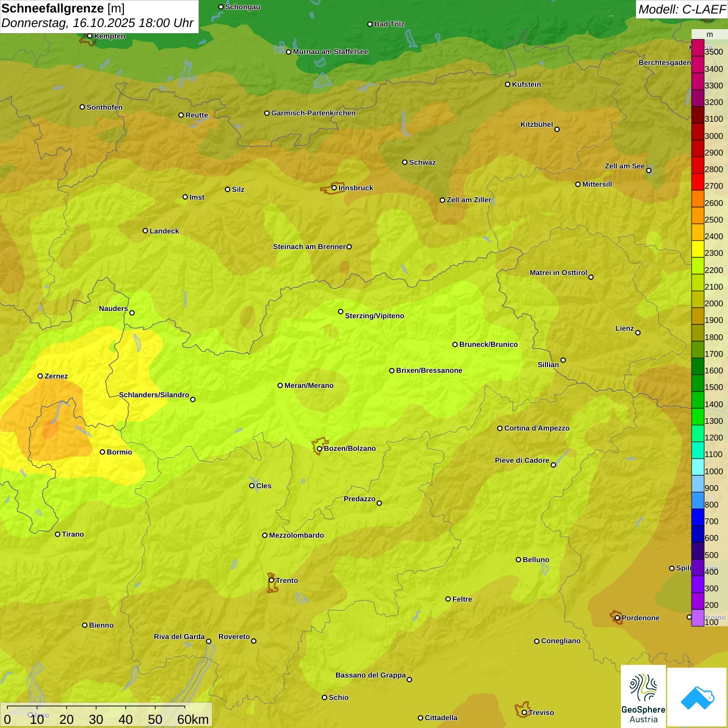This screenshot has width=728, height=728.
Task: Click the Zell am See marker dot
Action: click(x=648, y=171)
